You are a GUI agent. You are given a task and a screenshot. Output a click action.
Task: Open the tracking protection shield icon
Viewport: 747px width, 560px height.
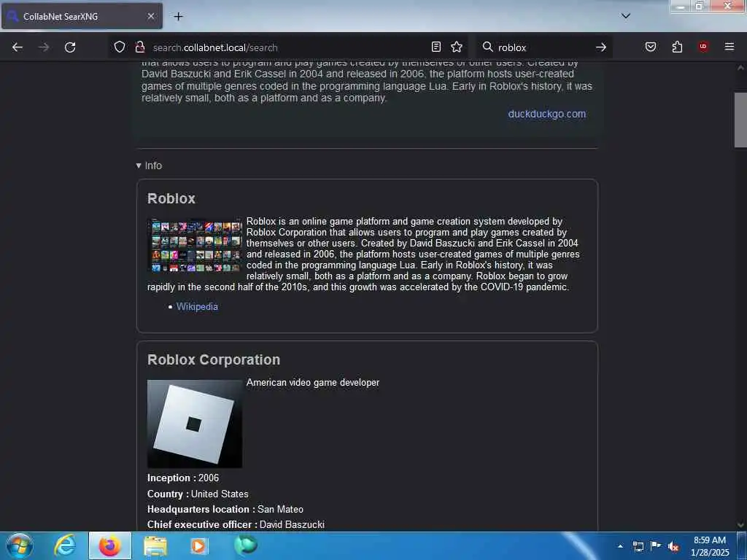tap(120, 47)
